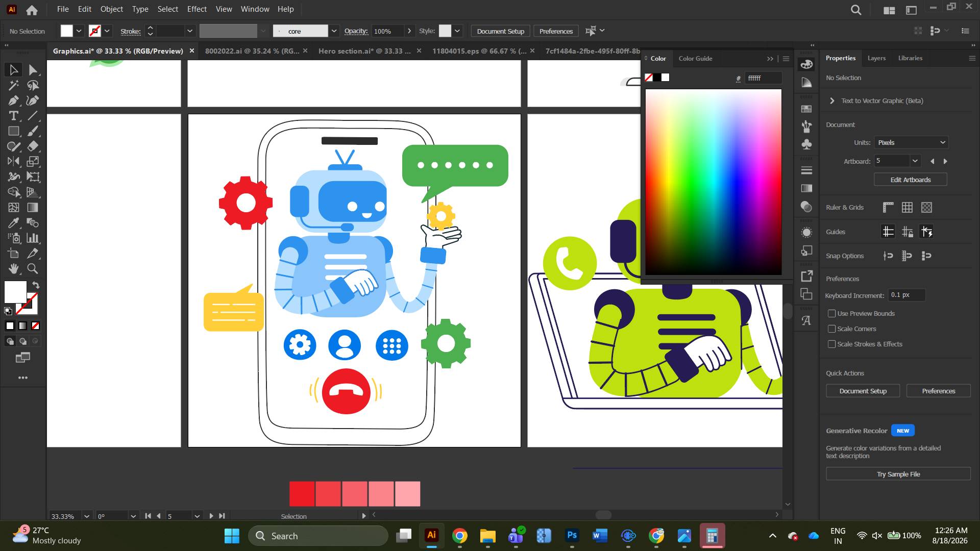Click Try Sample File button

(x=898, y=474)
